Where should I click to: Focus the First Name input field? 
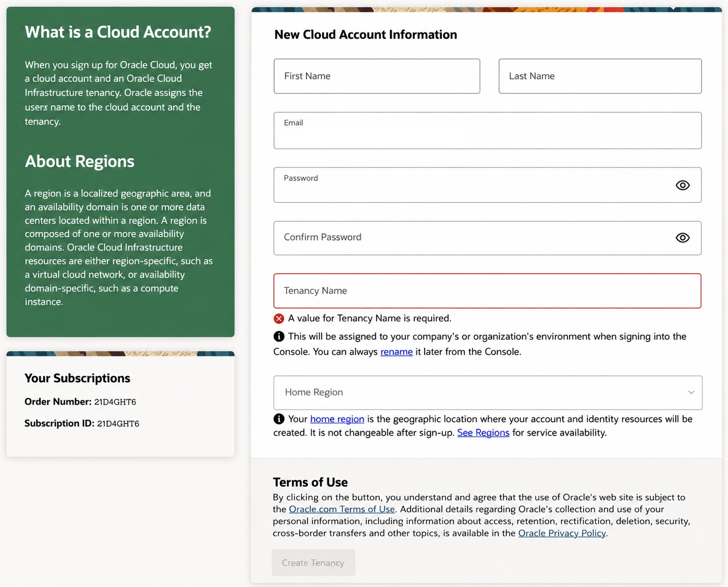pyautogui.click(x=377, y=76)
